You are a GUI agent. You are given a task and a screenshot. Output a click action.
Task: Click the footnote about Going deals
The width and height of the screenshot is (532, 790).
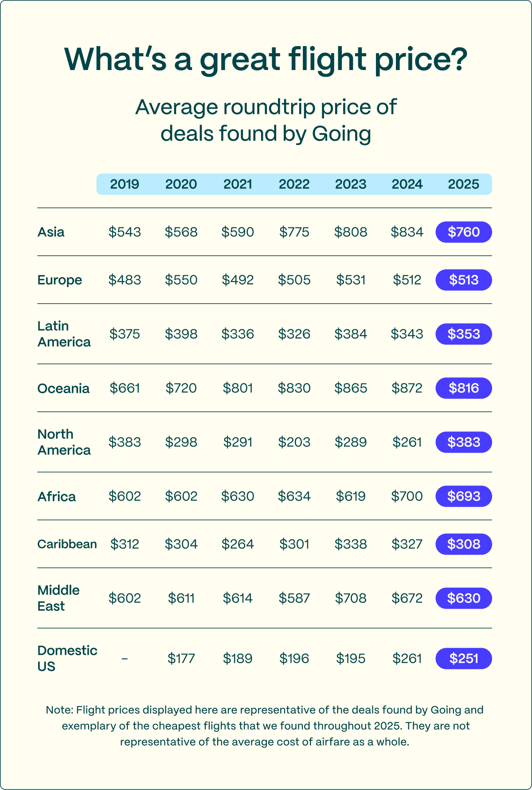pos(265,726)
